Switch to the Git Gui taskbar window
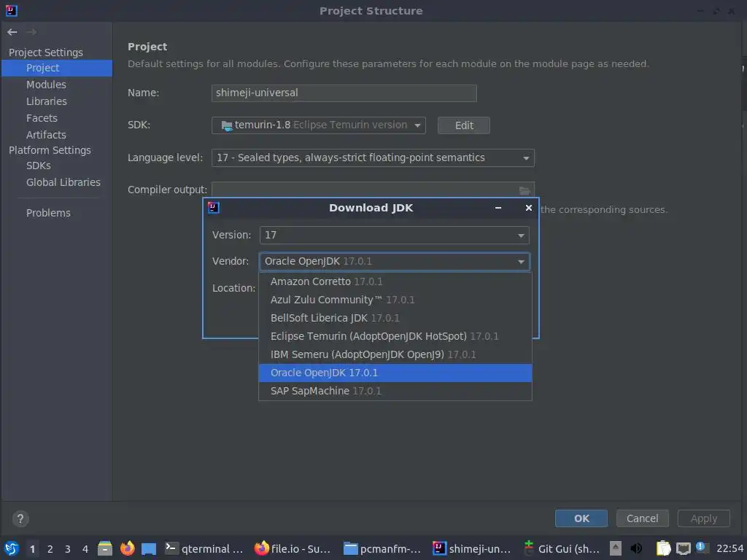Viewport: 747px width, 560px height. coord(561,548)
